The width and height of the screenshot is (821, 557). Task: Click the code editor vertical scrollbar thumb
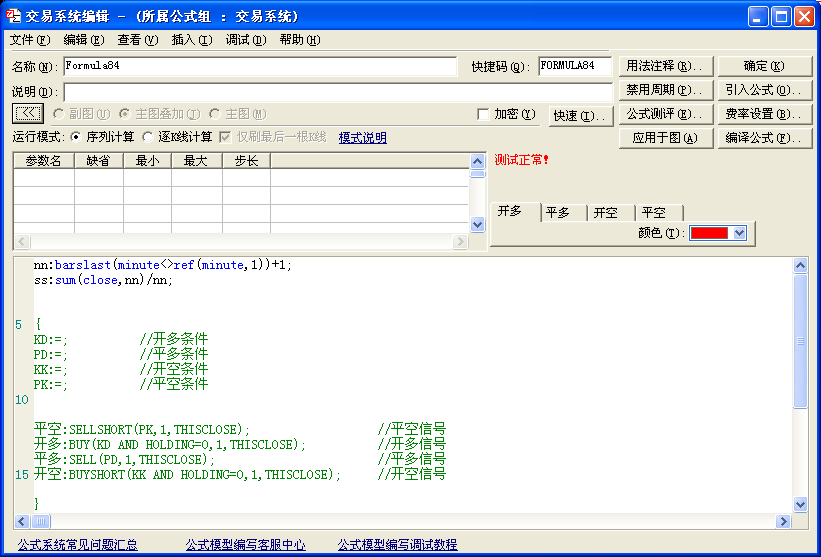[x=800, y=341]
